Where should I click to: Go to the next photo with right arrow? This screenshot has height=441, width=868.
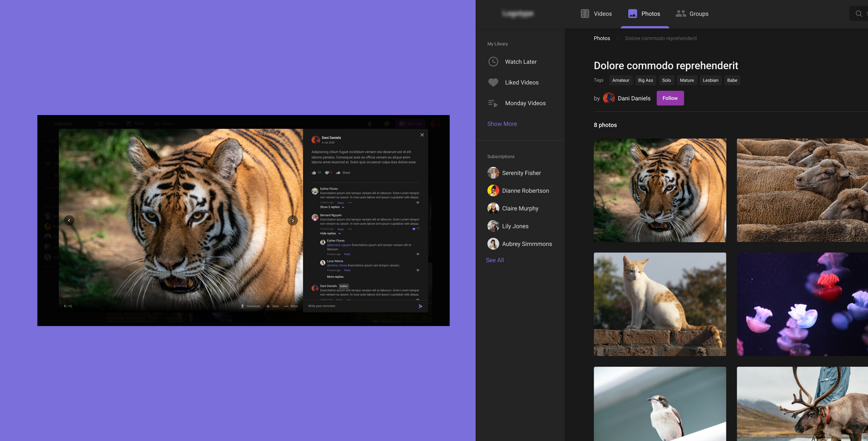[x=292, y=220]
